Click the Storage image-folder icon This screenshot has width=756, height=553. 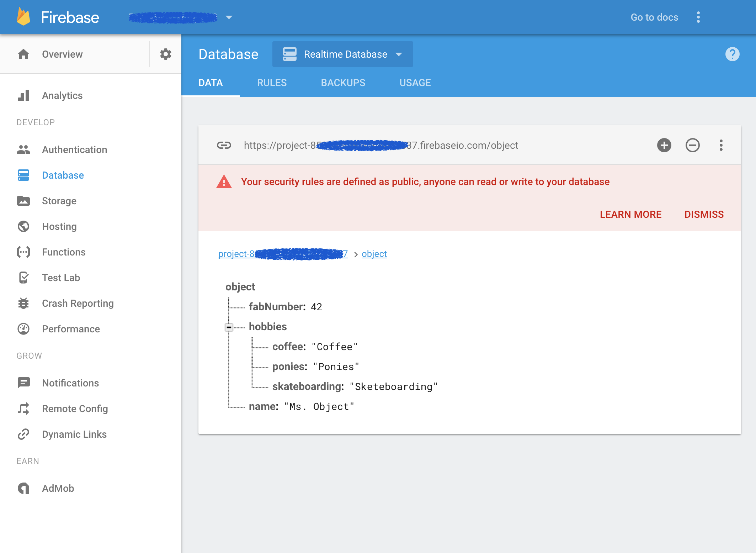click(23, 201)
